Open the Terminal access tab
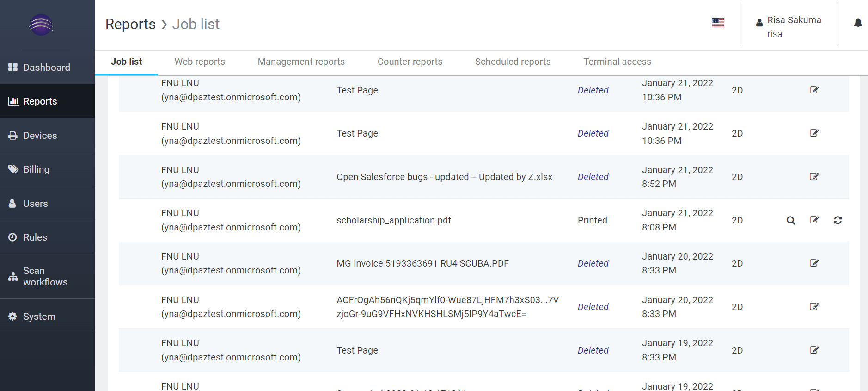The width and height of the screenshot is (868, 391). [617, 62]
